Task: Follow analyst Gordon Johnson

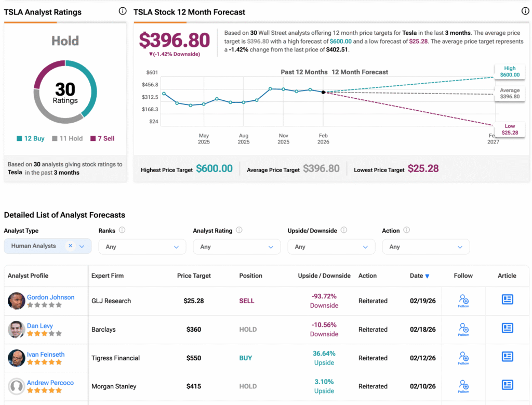Action: [463, 301]
